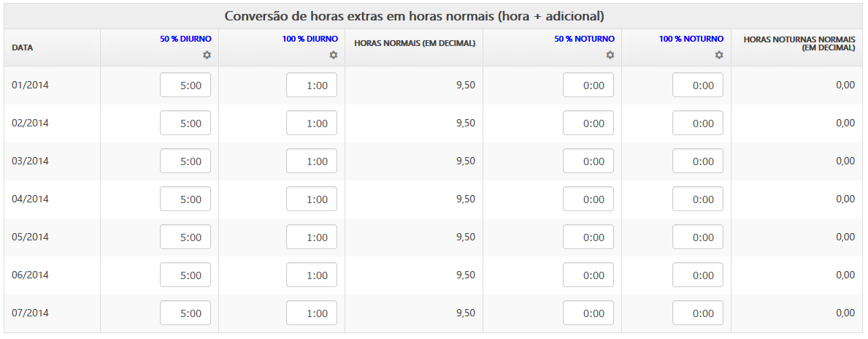The width and height of the screenshot is (868, 339).
Task: Open gear settings under 100 % DIURNO
Action: pos(333,55)
